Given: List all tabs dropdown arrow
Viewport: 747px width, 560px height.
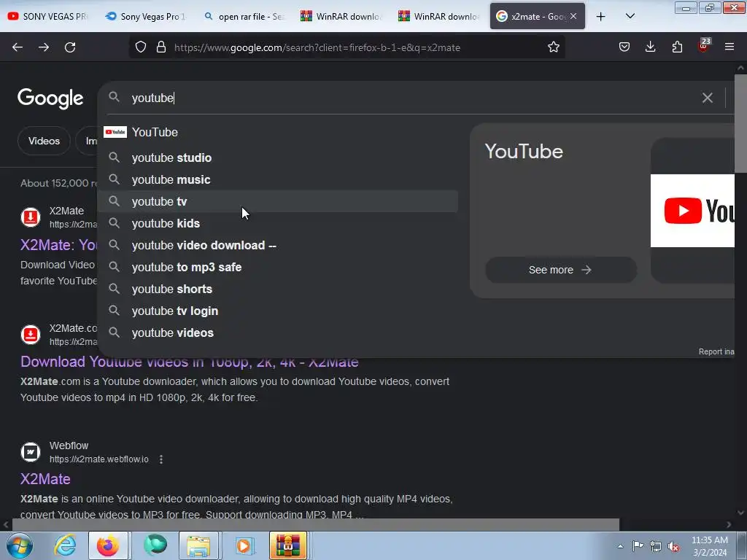Looking at the screenshot, I should (x=630, y=16).
